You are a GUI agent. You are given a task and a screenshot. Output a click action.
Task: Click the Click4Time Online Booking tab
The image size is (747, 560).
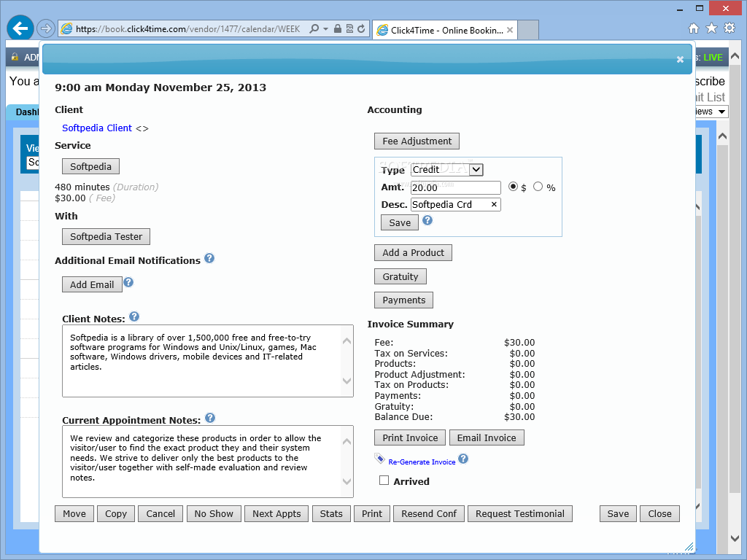(446, 30)
